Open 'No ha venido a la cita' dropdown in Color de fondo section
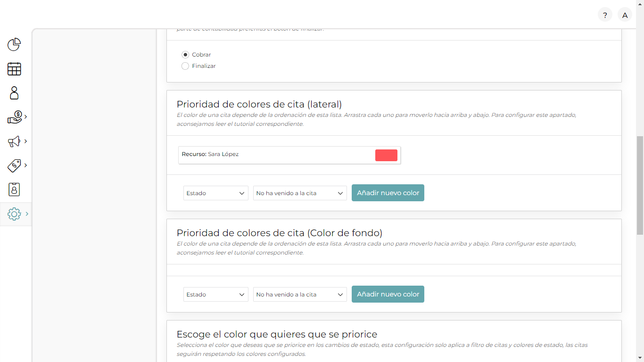This screenshot has height=362, width=644. [x=300, y=294]
